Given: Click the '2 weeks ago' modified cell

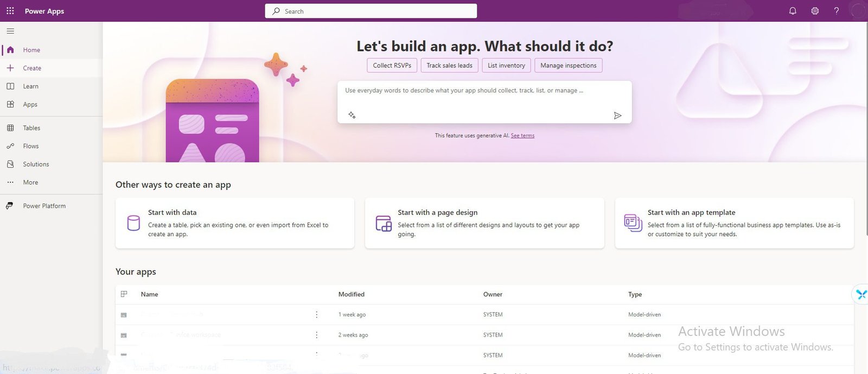Looking at the screenshot, I should 353,335.
